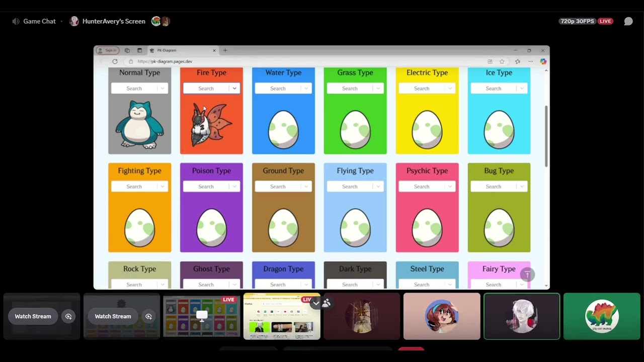The height and width of the screenshot is (362, 644).
Task: Expand the Ground Type search dropdown arrow
Action: point(306,187)
